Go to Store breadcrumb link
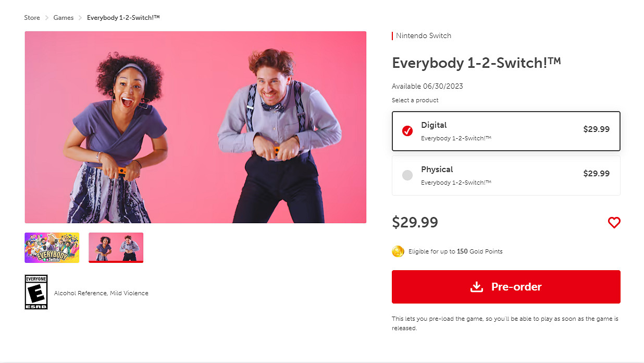 32,18
